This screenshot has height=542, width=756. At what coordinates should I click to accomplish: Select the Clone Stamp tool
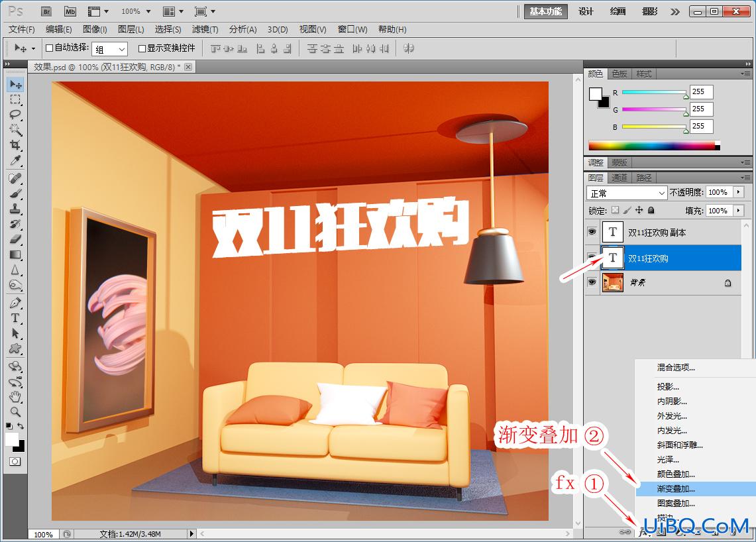tap(15, 209)
